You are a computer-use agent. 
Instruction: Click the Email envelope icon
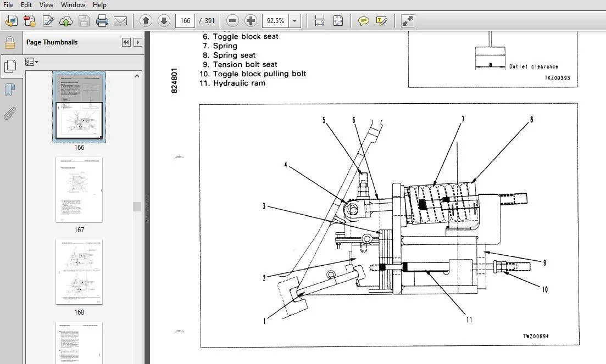(x=120, y=20)
